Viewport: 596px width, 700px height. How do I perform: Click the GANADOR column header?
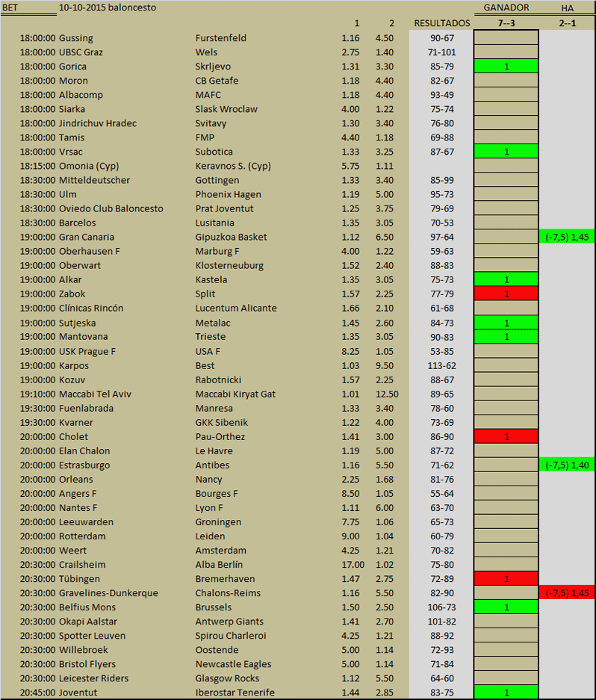pyautogui.click(x=506, y=7)
